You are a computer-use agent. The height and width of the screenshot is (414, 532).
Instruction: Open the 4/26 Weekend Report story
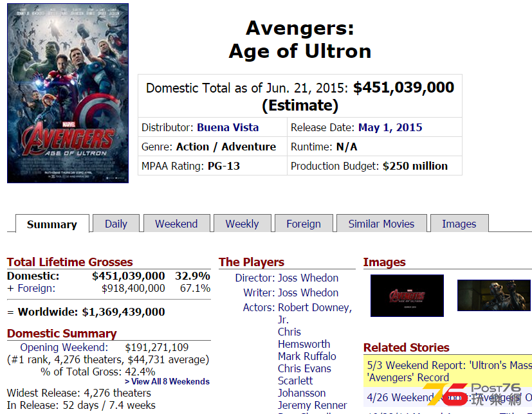click(449, 397)
